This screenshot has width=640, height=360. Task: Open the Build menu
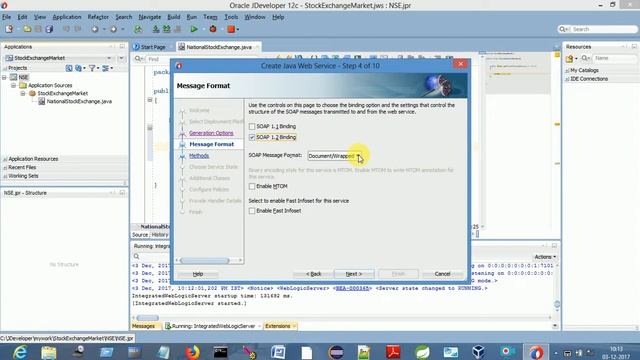point(173,17)
